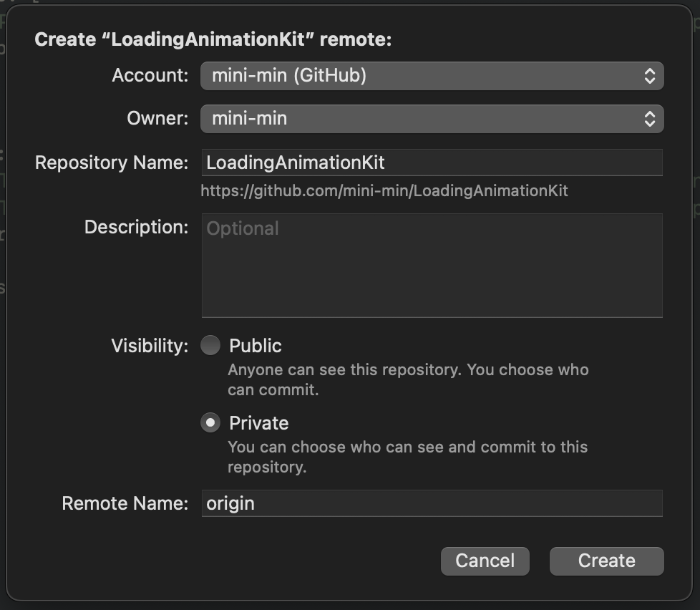This screenshot has height=610, width=700.
Task: Click the Repository Name field
Action: click(x=432, y=163)
